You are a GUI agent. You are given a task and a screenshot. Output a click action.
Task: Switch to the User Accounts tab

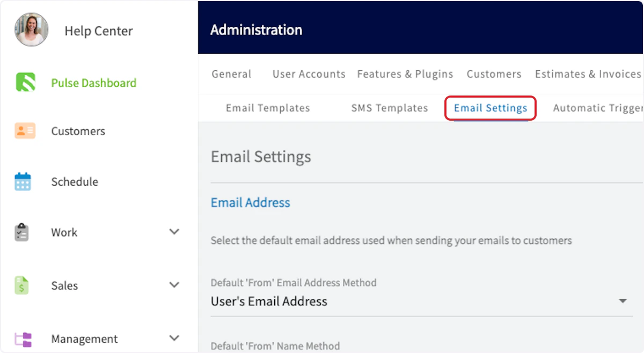point(309,74)
